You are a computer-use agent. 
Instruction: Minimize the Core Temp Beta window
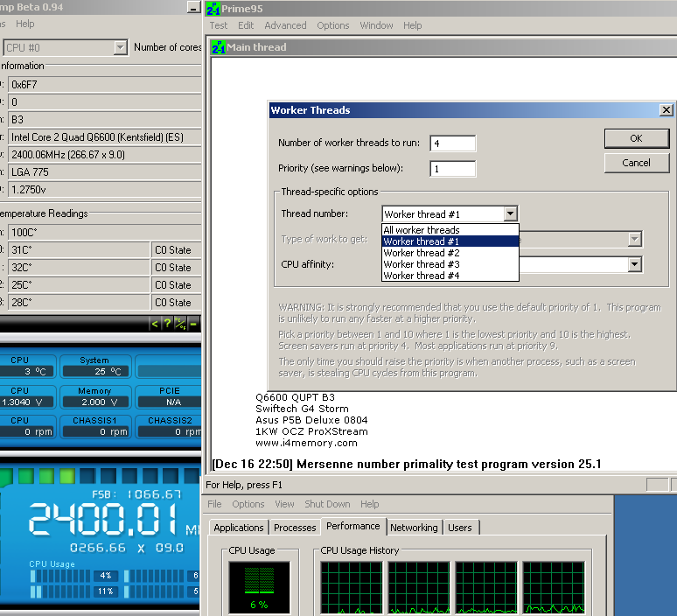[192, 8]
